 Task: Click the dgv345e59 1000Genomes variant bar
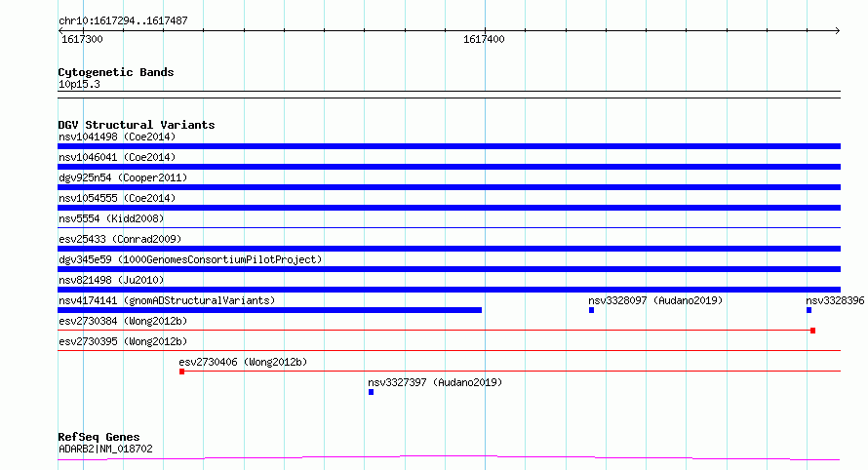(x=449, y=269)
